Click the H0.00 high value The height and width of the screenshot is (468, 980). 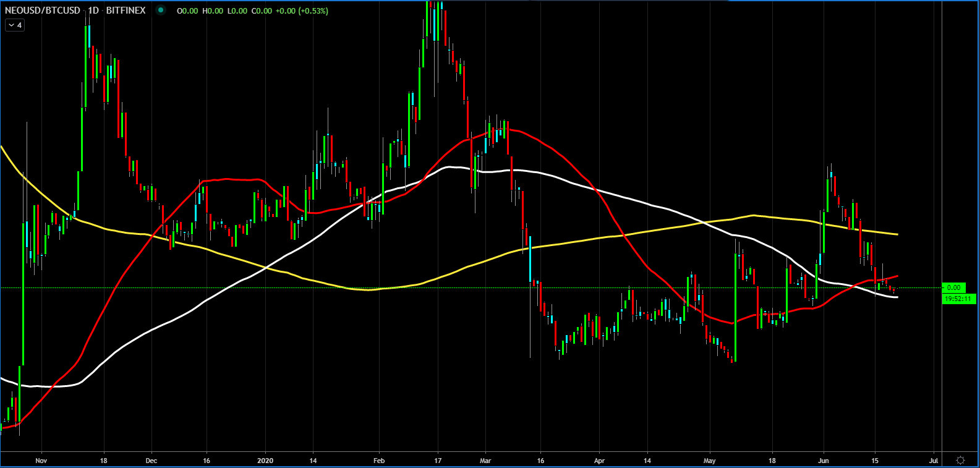pos(213,11)
